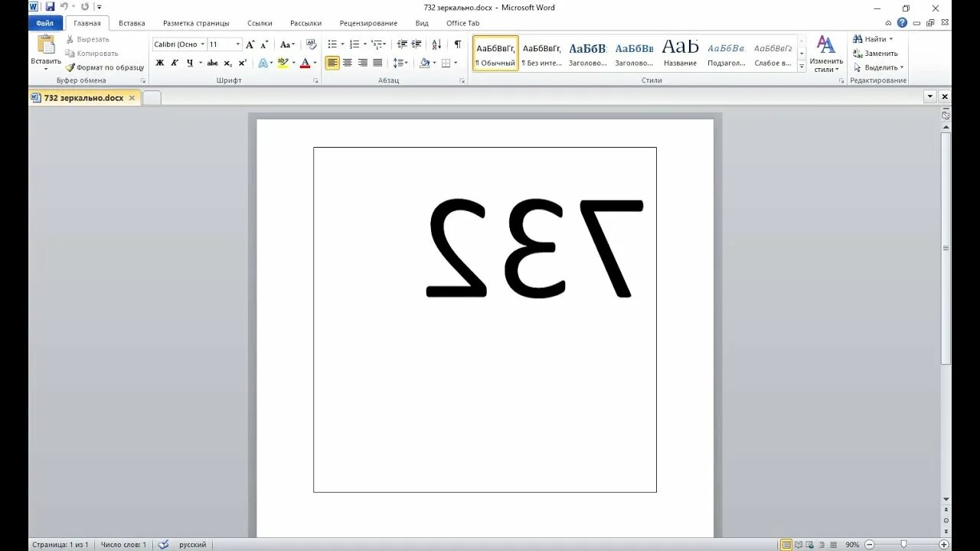Switch to Рецензирование tab

tap(368, 23)
